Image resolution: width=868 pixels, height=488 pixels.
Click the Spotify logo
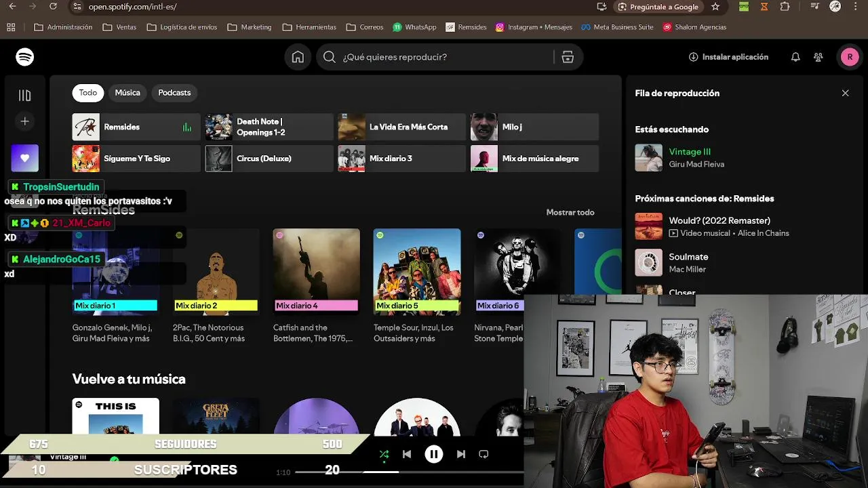click(25, 57)
